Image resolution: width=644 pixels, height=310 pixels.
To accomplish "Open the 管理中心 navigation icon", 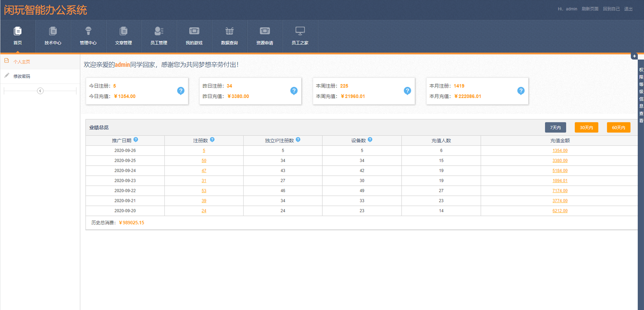I will (x=88, y=31).
